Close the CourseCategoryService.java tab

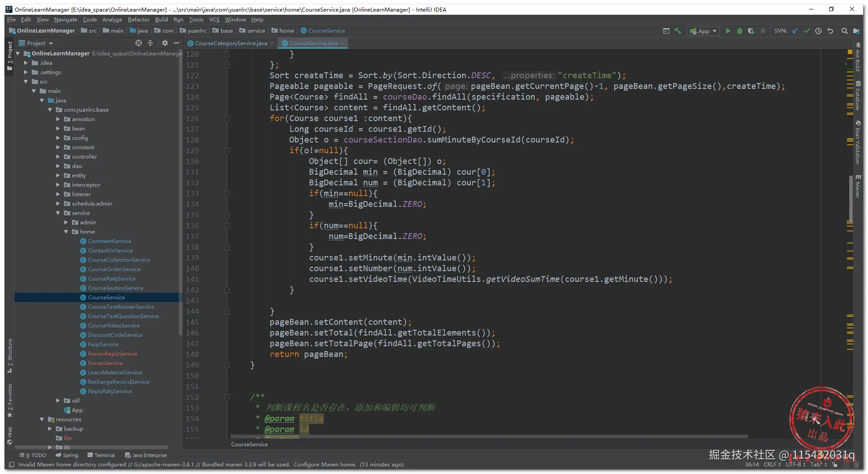click(272, 43)
